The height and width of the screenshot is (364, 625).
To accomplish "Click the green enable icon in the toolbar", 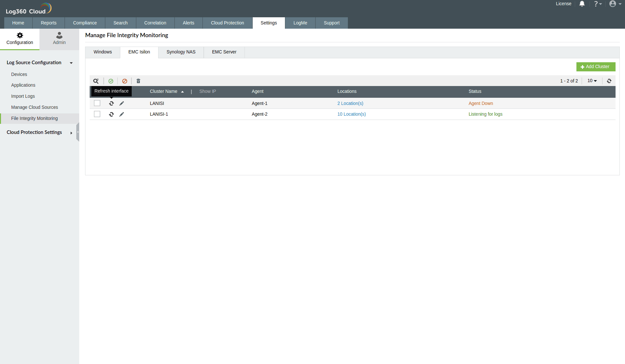I will coord(111,81).
